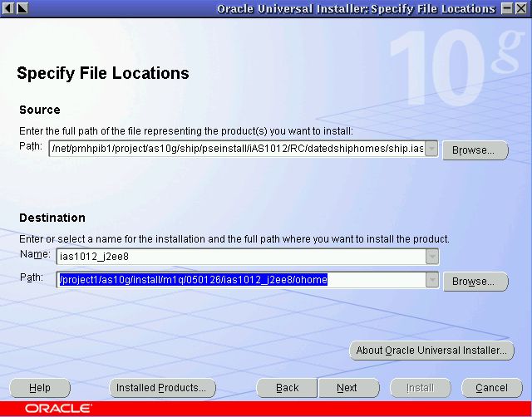Open Installed Products list
The width and height of the screenshot is (532, 417).
point(162,388)
